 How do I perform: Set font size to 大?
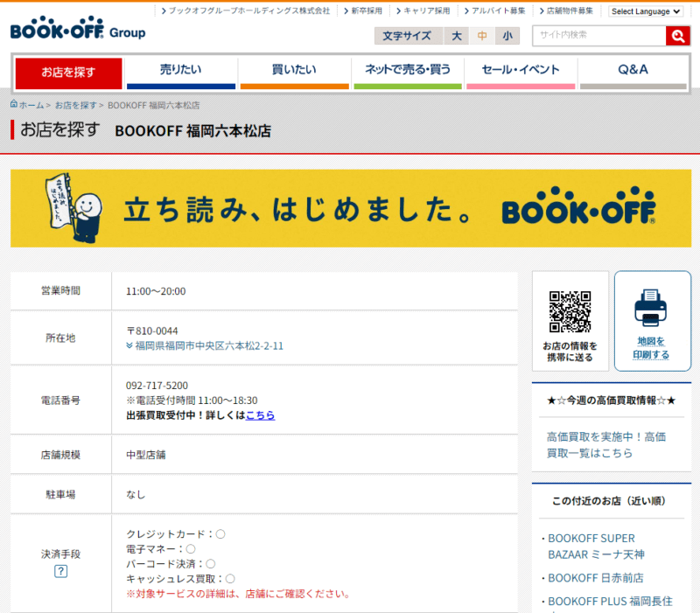click(456, 36)
